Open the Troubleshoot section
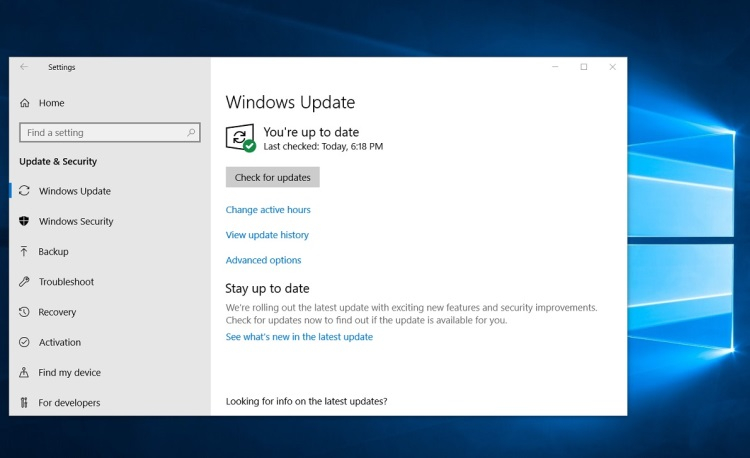The height and width of the screenshot is (458, 750). point(66,282)
